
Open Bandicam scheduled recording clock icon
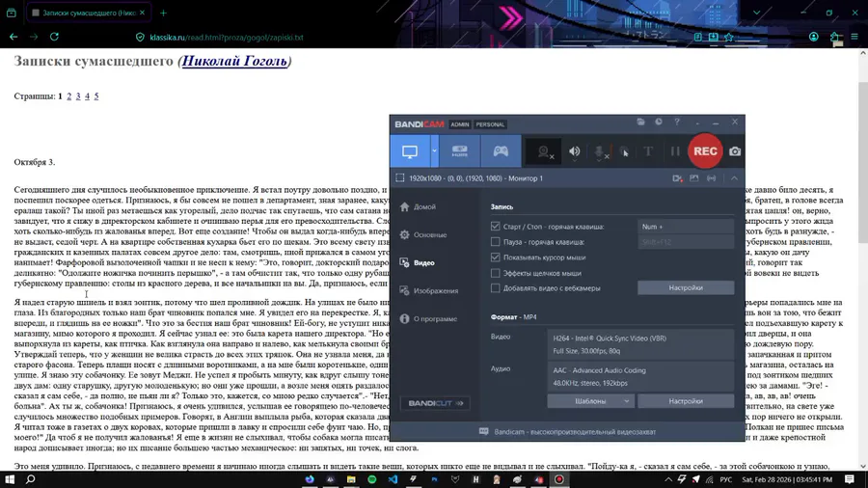[658, 122]
